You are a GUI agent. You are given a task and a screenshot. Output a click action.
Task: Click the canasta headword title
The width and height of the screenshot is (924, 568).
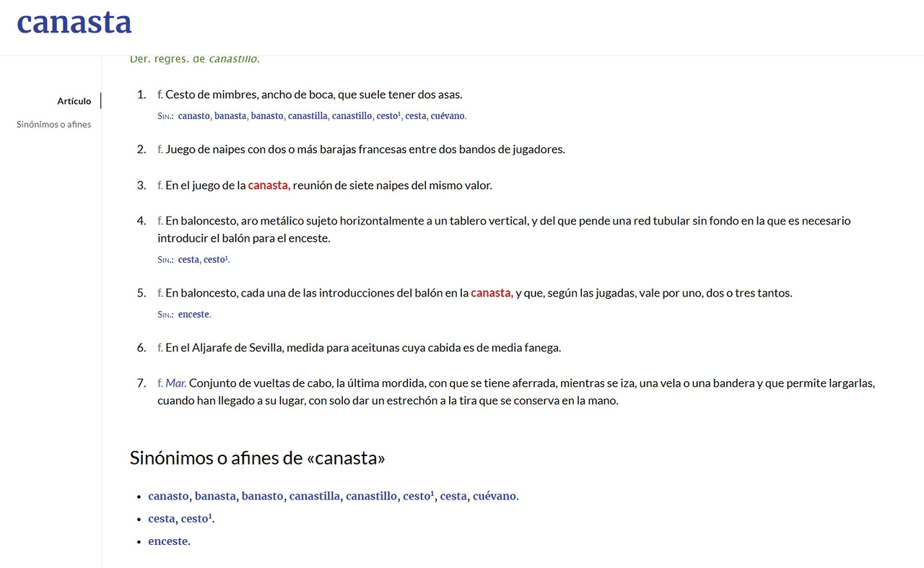(x=74, y=21)
